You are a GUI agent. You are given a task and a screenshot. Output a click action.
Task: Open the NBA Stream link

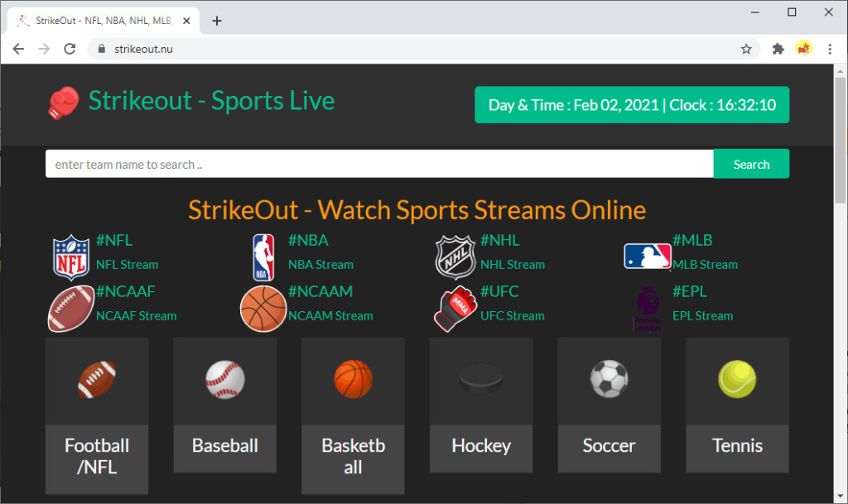tap(320, 265)
